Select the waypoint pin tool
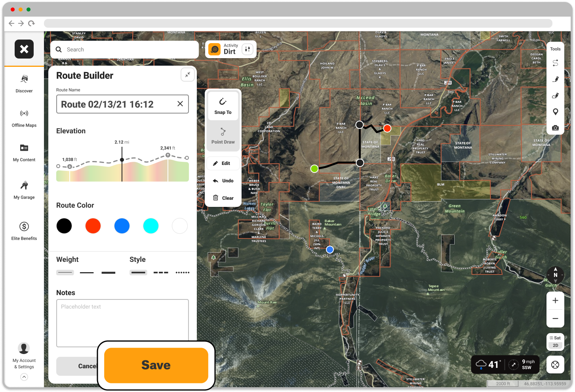Image resolution: width=575 pixels, height=392 pixels. (x=556, y=112)
